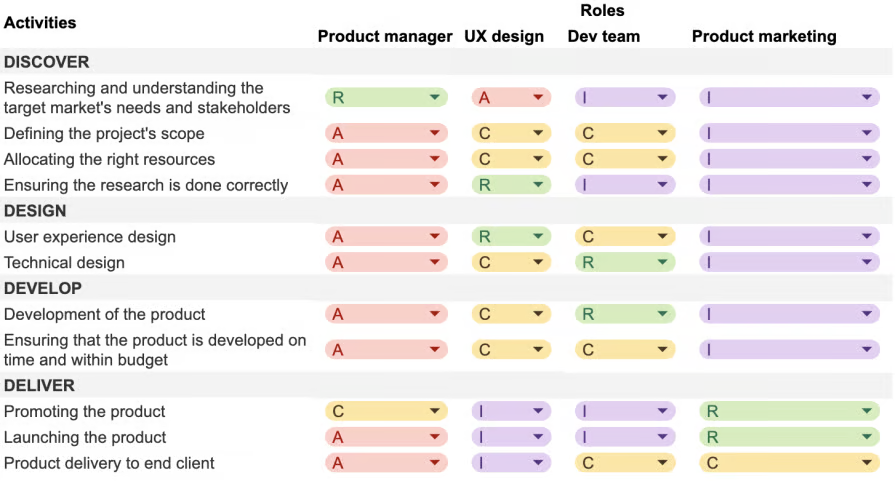Select the Product manager column header
This screenshot has width=895, height=481.
click(x=385, y=37)
